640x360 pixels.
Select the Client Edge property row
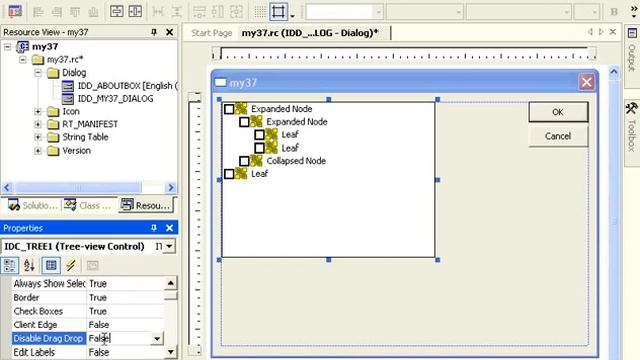(88, 324)
